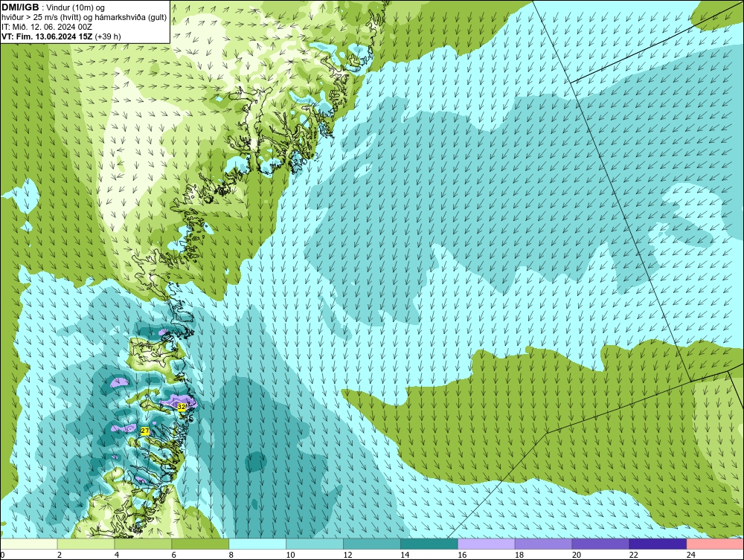
Task: Click the 12–14 m/s teal legend swatch
Action: click(x=372, y=544)
